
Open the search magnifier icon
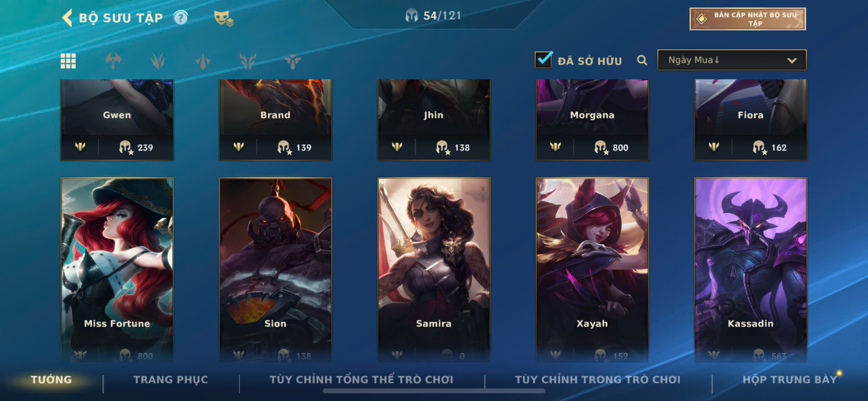[642, 60]
